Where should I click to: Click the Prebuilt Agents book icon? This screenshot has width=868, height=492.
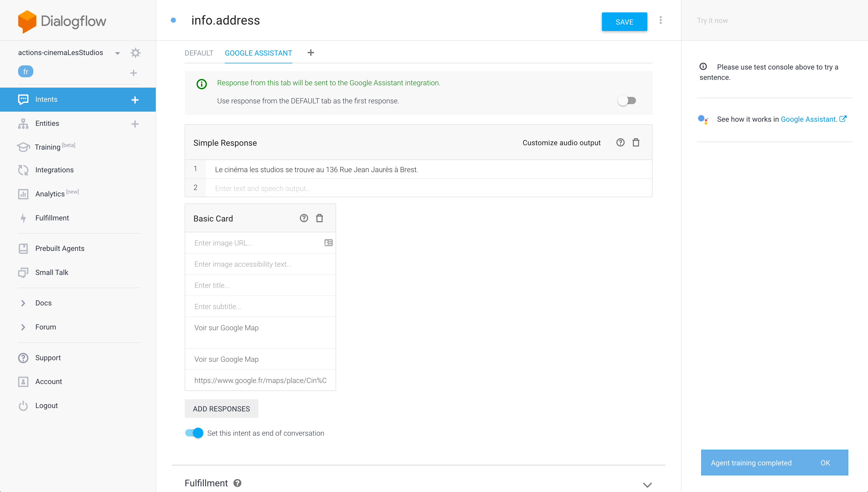pos(23,248)
